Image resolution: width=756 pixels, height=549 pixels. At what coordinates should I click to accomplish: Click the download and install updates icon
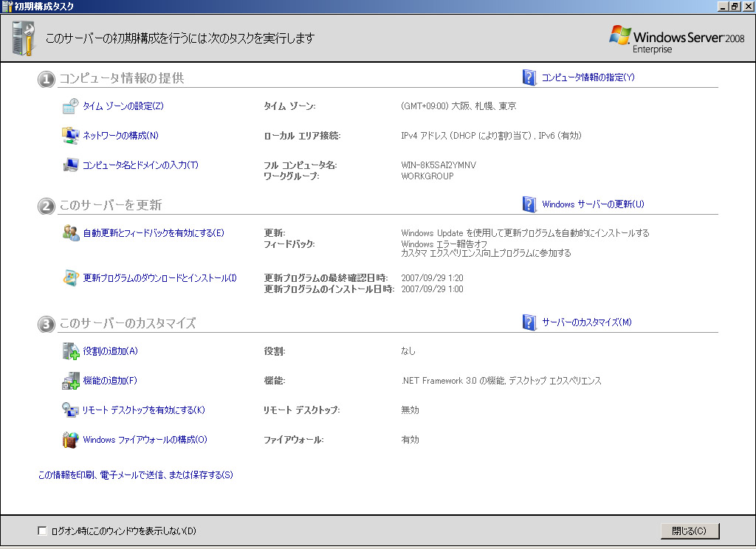[x=70, y=277]
